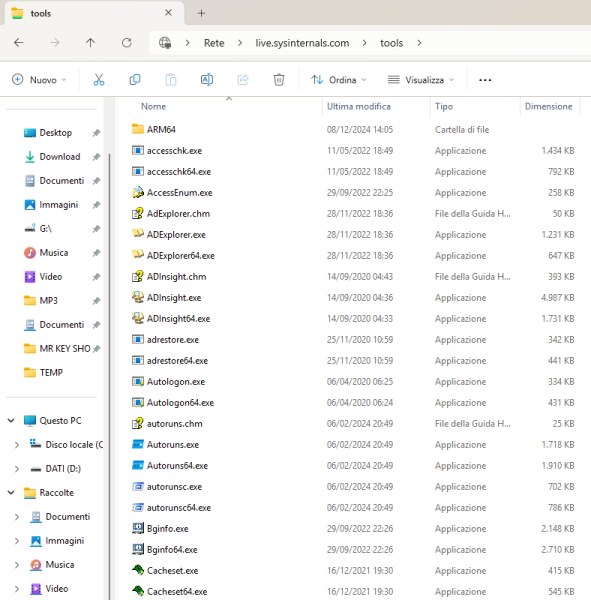Click tools in the address breadcrumb
The image size is (591, 600).
click(x=391, y=43)
